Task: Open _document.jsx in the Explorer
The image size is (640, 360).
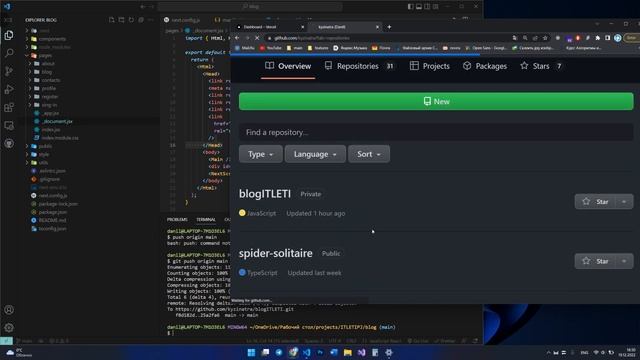Action: (x=57, y=121)
